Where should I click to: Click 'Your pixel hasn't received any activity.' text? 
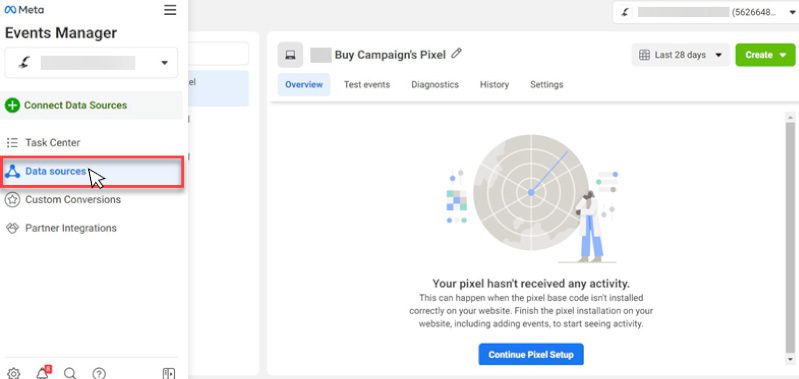point(530,284)
